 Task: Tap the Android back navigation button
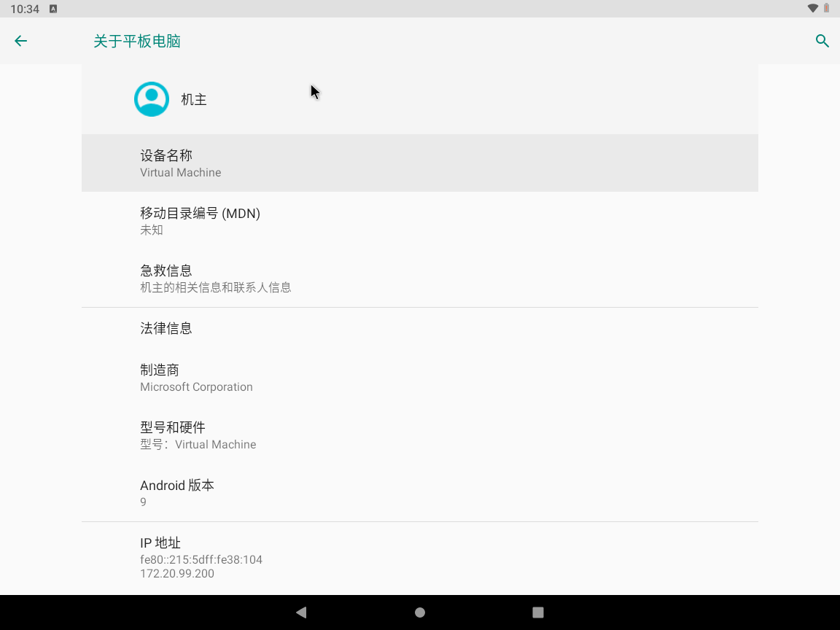tap(301, 612)
